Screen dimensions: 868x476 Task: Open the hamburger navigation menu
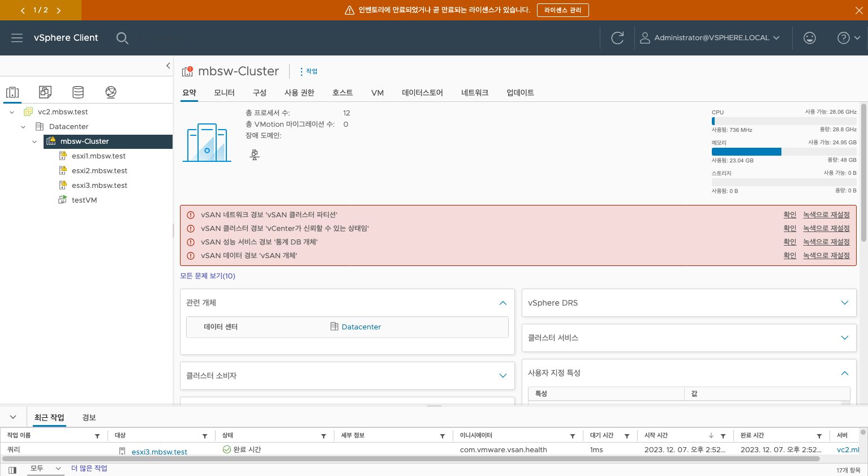click(17, 38)
